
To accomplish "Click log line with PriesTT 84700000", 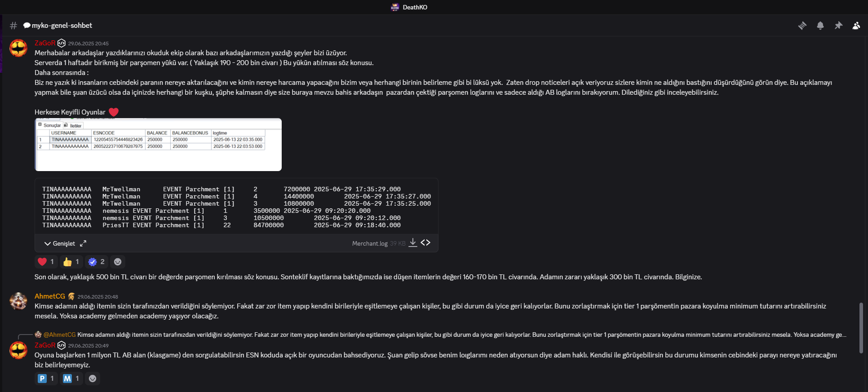I will (x=221, y=225).
